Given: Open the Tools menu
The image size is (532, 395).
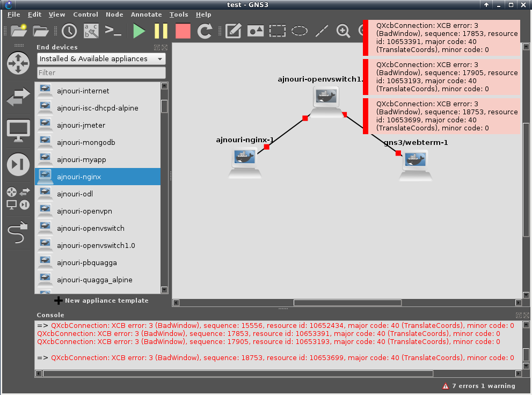Looking at the screenshot, I should 179,14.
